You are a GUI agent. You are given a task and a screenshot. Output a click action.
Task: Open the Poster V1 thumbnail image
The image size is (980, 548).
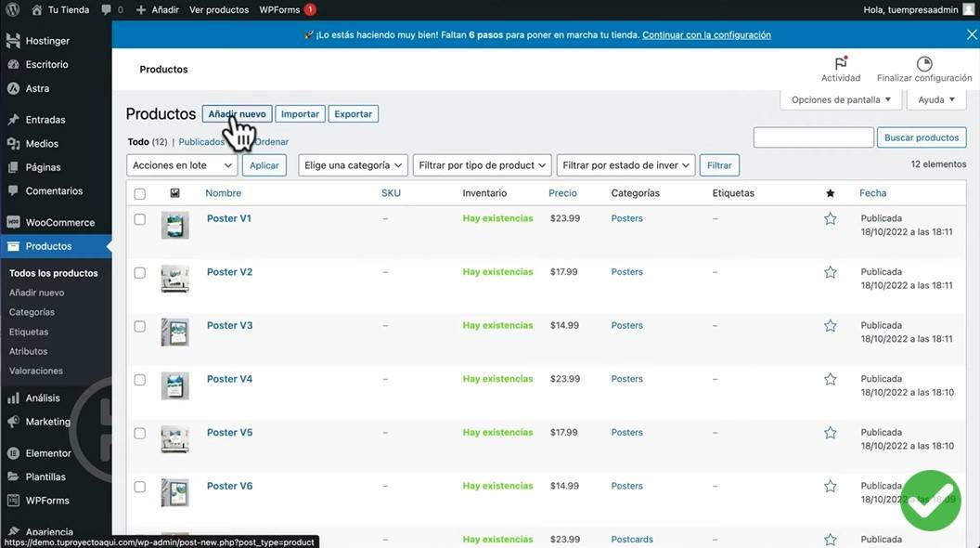click(x=175, y=225)
